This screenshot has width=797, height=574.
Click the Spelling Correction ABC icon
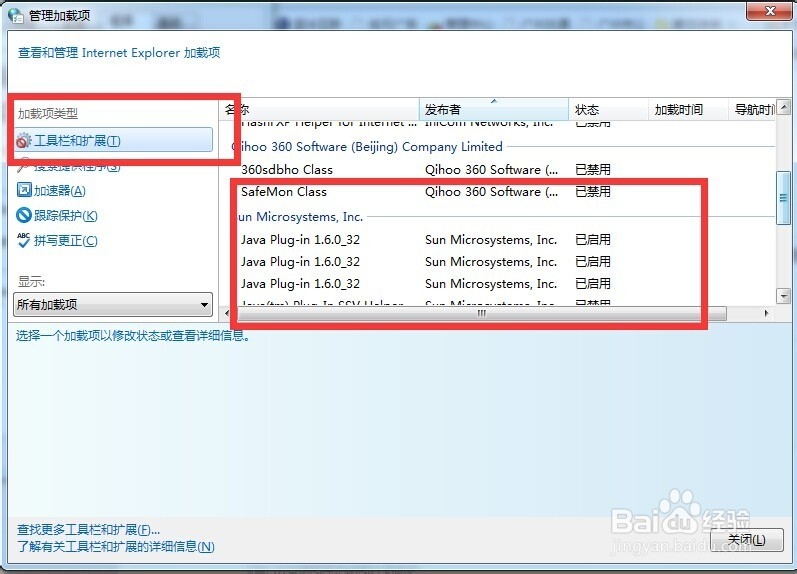coord(23,240)
